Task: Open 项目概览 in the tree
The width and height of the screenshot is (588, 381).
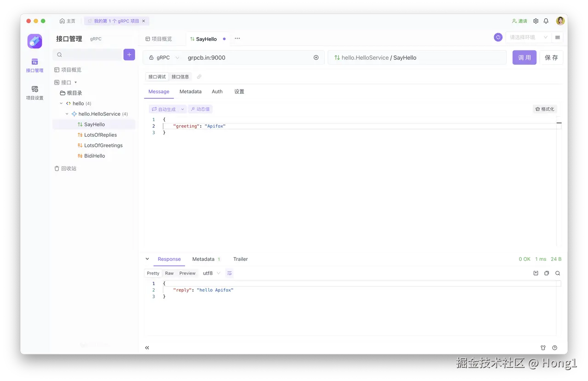Action: pyautogui.click(x=68, y=70)
